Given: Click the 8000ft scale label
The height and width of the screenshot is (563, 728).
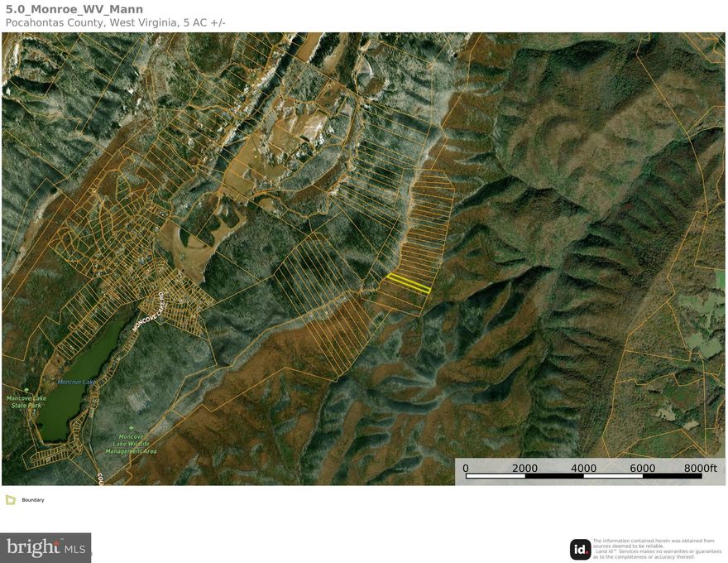Looking at the screenshot, I should 701,469.
